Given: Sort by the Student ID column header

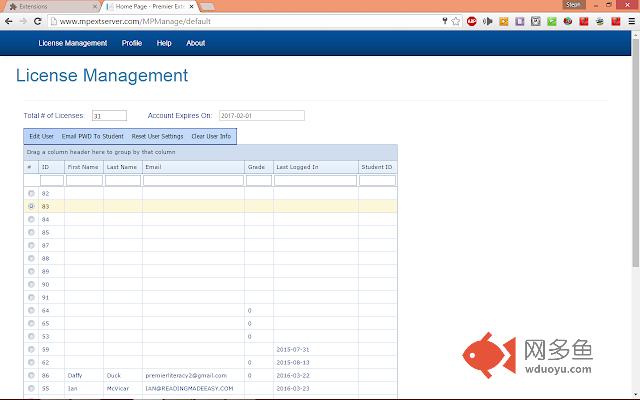Looking at the screenshot, I should (378, 167).
